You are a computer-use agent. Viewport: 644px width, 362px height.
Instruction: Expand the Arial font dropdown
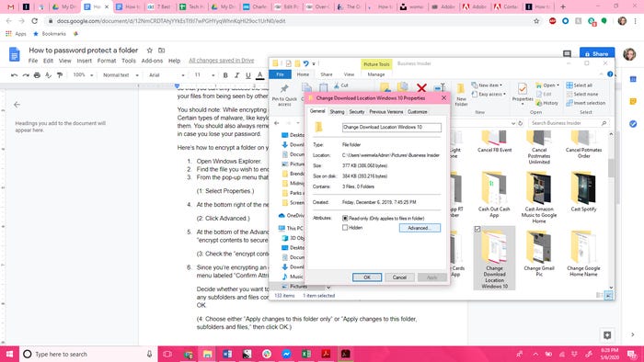pyautogui.click(x=167, y=75)
